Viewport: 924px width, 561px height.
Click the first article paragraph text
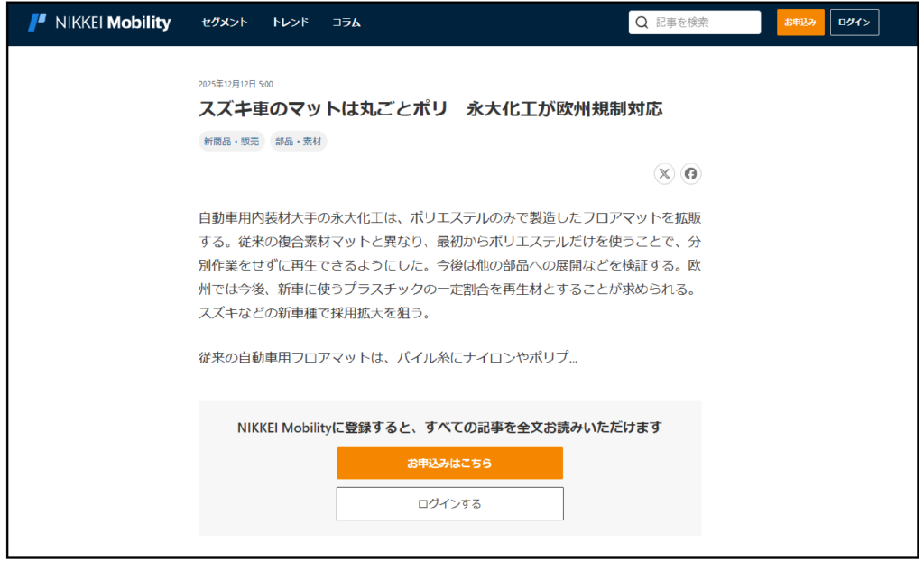pyautogui.click(x=449, y=265)
